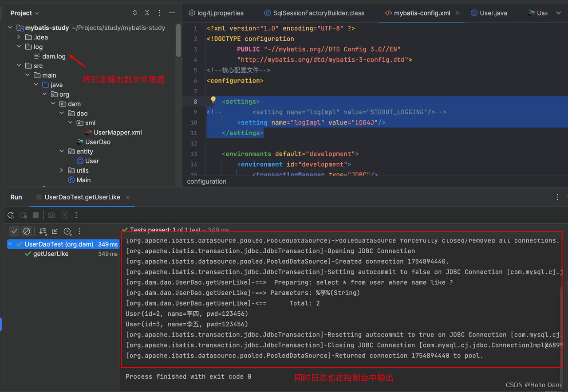Collapse the main folder

tap(28, 75)
